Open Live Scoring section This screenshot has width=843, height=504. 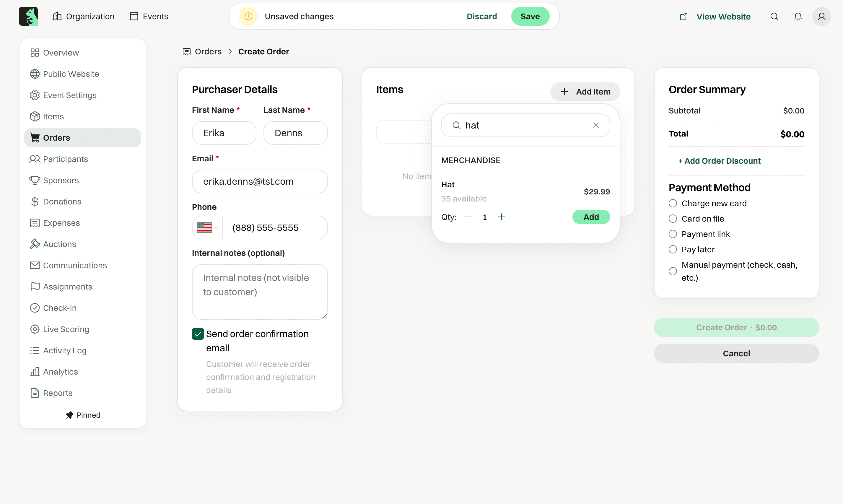click(x=82, y=329)
